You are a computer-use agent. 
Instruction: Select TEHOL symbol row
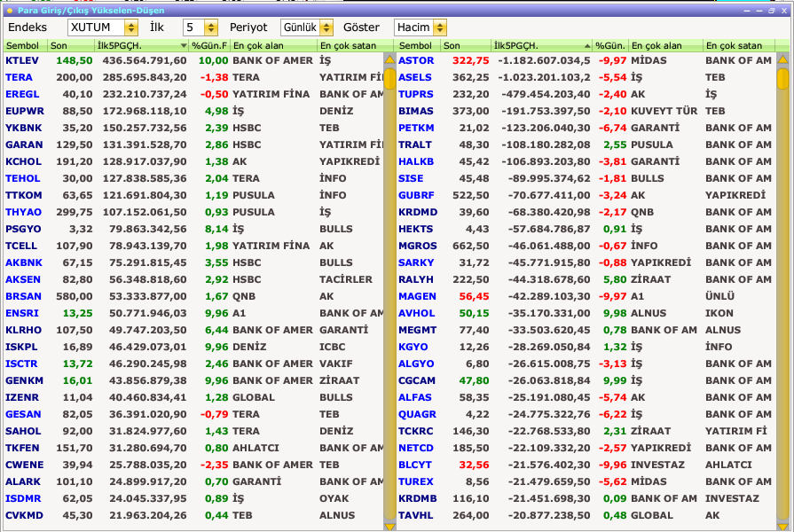point(194,178)
